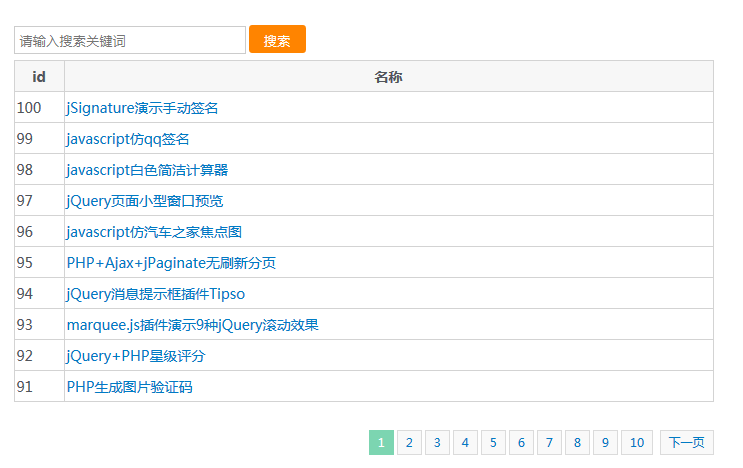The height and width of the screenshot is (468, 743).
Task: Click the 下一页 next page button
Action: 687,443
